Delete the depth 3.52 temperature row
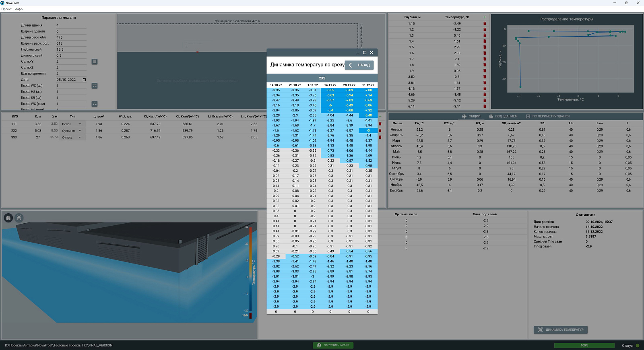 point(485,77)
